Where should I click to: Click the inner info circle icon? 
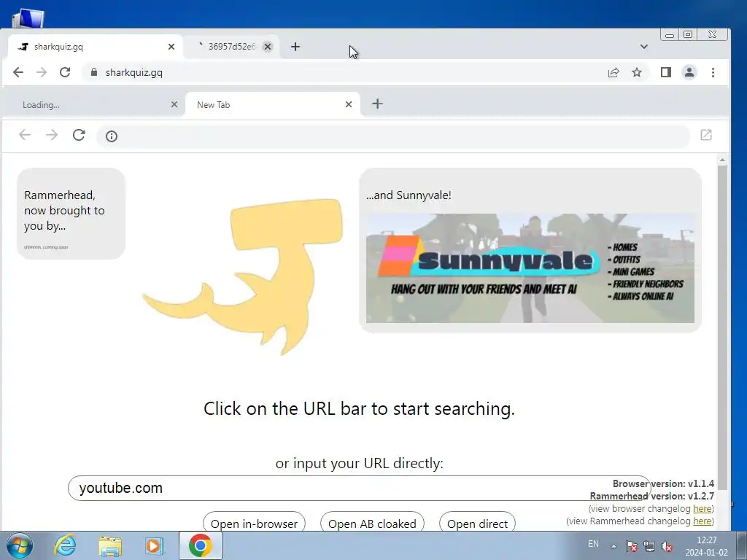112,136
